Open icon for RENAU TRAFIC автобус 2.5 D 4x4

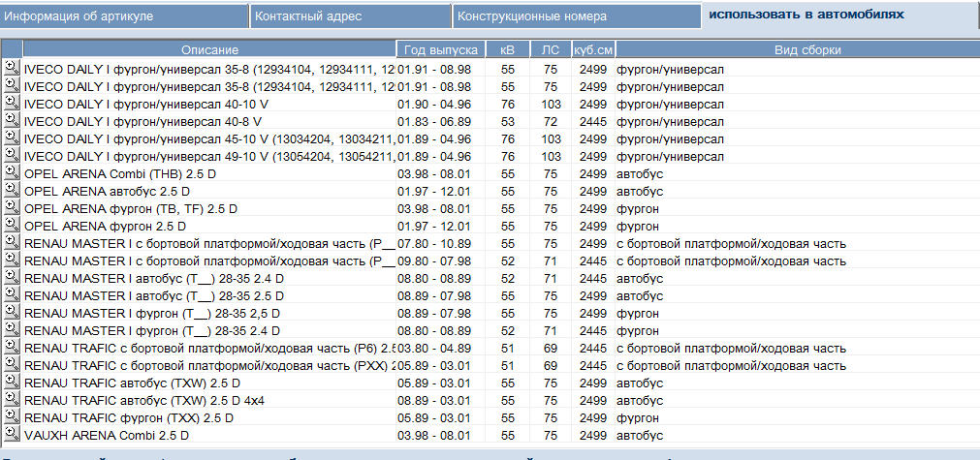tap(11, 400)
